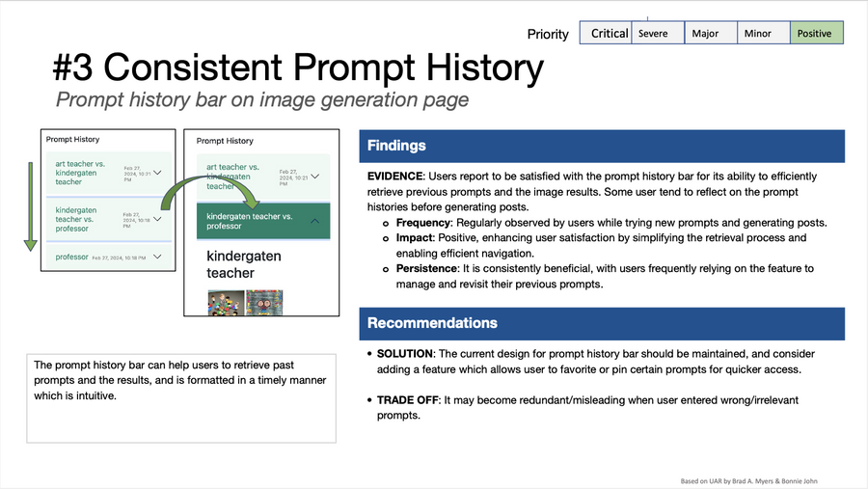Click 'Prompt History' heading in left panel
The image size is (868, 489).
tap(72, 140)
